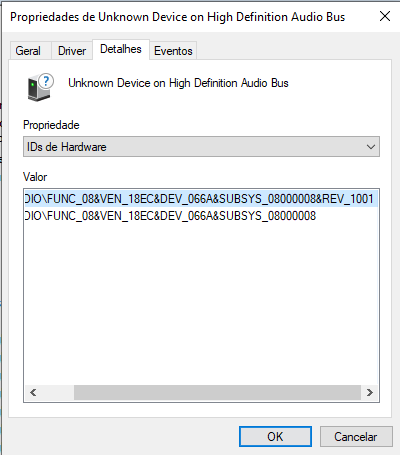Select the second hardware ID without REV

pyautogui.click(x=170, y=216)
